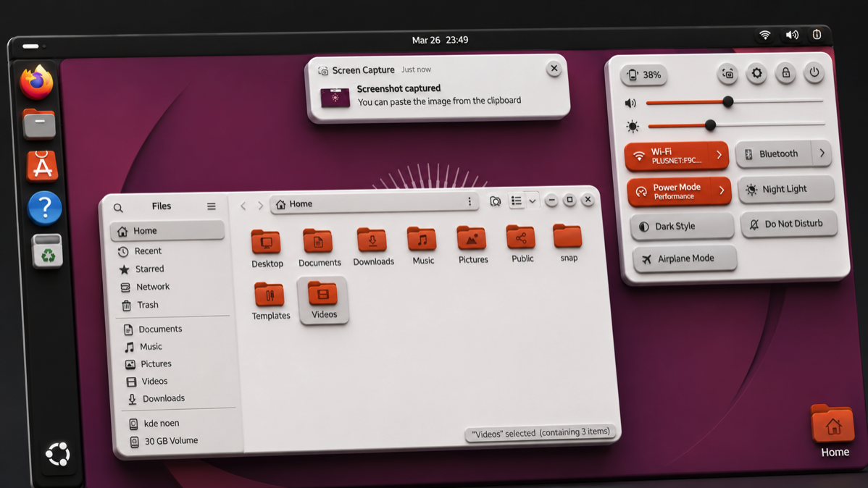The image size is (868, 488).
Task: Open the Music folder icon
Action: [422, 239]
